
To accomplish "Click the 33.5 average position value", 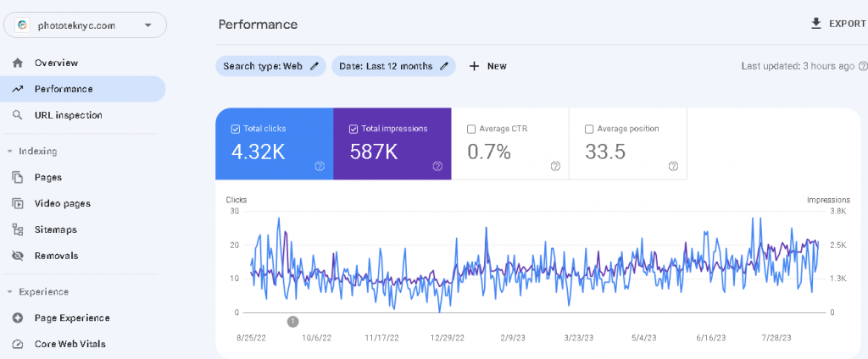I will pos(605,152).
